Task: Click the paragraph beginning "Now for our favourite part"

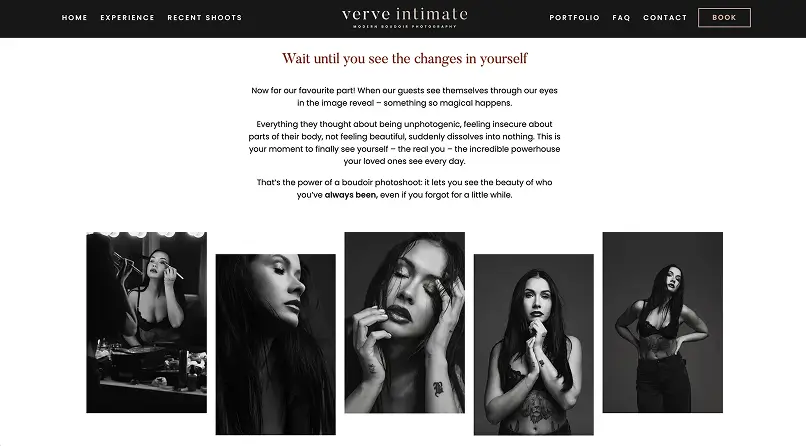Action: tap(405, 97)
